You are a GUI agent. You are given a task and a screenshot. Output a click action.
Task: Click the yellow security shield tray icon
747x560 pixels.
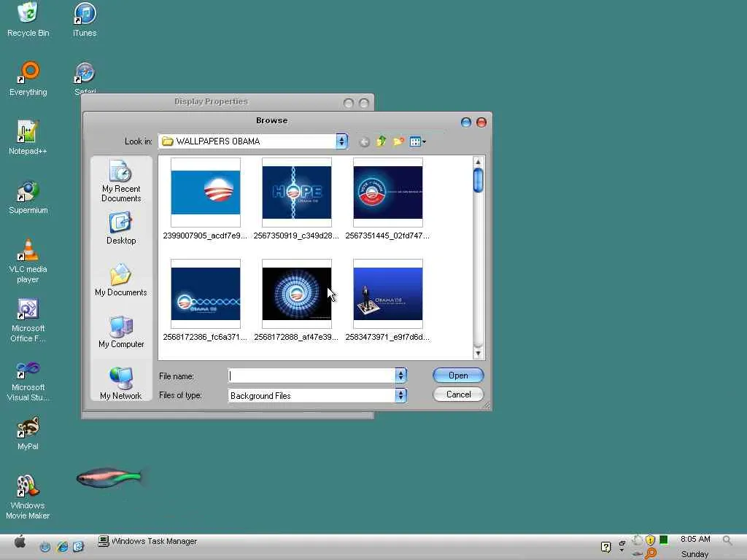[650, 540]
